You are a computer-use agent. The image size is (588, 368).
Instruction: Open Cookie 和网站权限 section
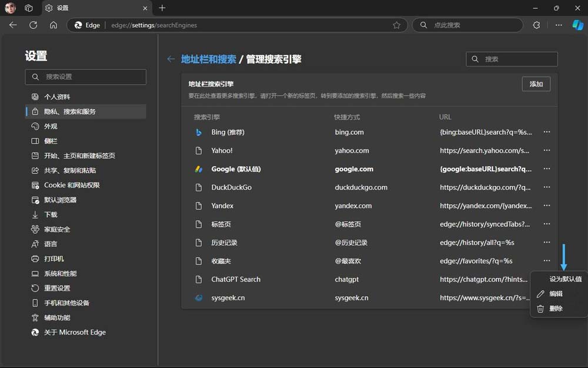[85, 185]
